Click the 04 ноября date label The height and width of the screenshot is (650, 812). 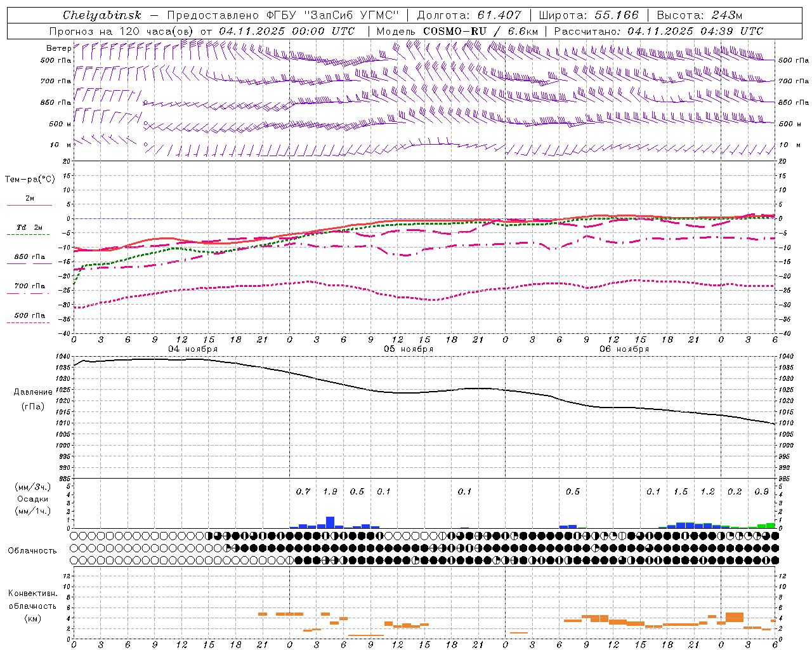(x=192, y=349)
